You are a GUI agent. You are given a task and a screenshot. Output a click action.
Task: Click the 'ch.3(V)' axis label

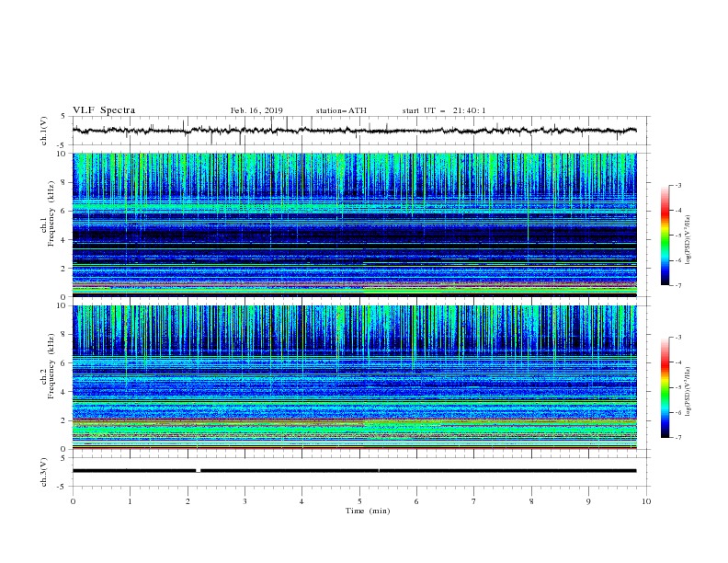pos(44,472)
